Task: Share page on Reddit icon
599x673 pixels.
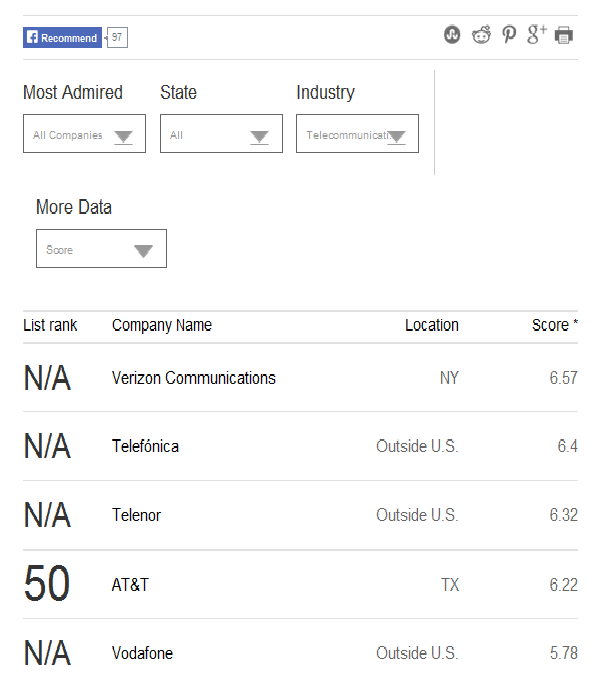Action: (x=481, y=35)
